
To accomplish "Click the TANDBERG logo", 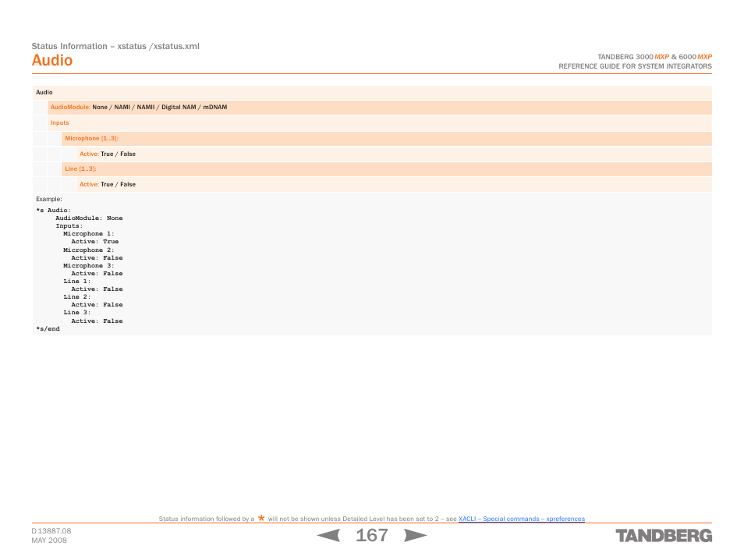I will [x=664, y=536].
